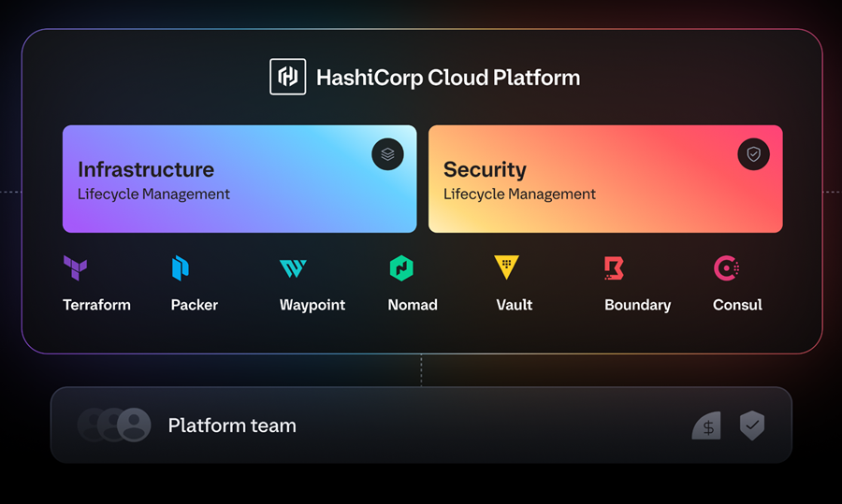Select the Terraform product icon

pos(76,268)
